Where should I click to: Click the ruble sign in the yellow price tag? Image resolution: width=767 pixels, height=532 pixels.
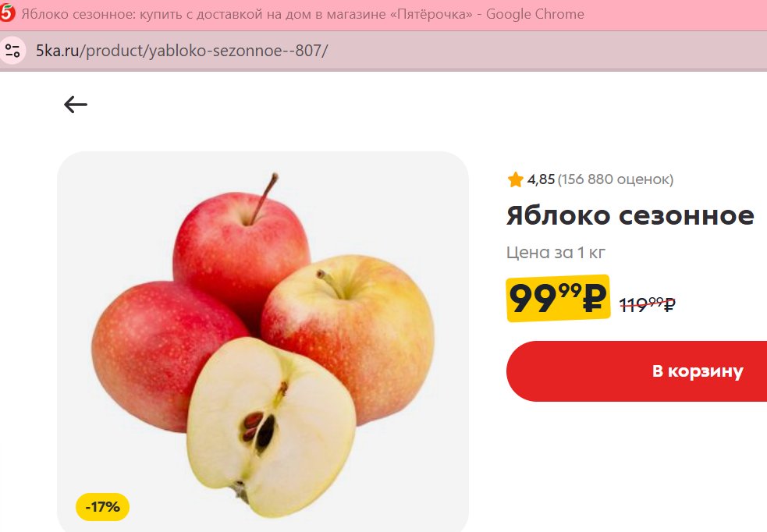595,298
